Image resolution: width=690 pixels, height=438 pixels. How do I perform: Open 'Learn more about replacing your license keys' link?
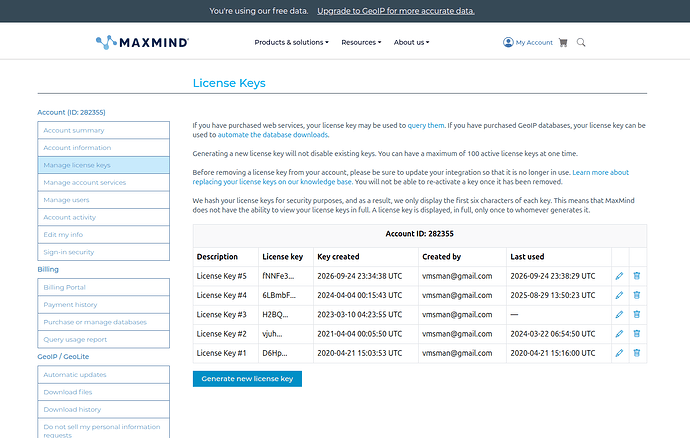(x=411, y=177)
